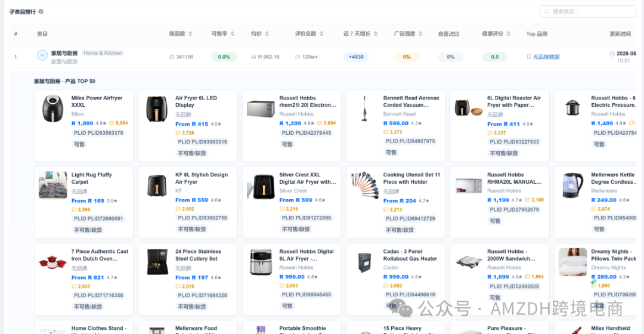Screen dimensions: 644x334
Task: Click the +4530 growth badge
Action: point(356,57)
